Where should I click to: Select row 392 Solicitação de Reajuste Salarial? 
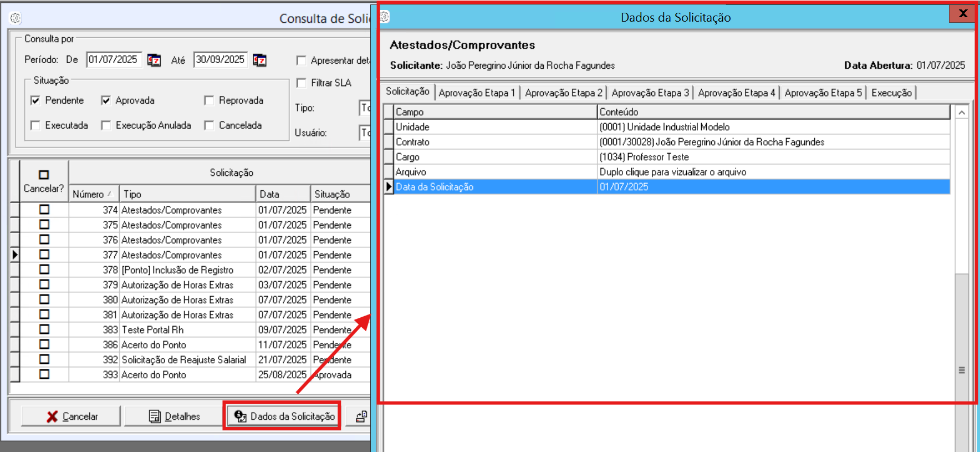(183, 360)
